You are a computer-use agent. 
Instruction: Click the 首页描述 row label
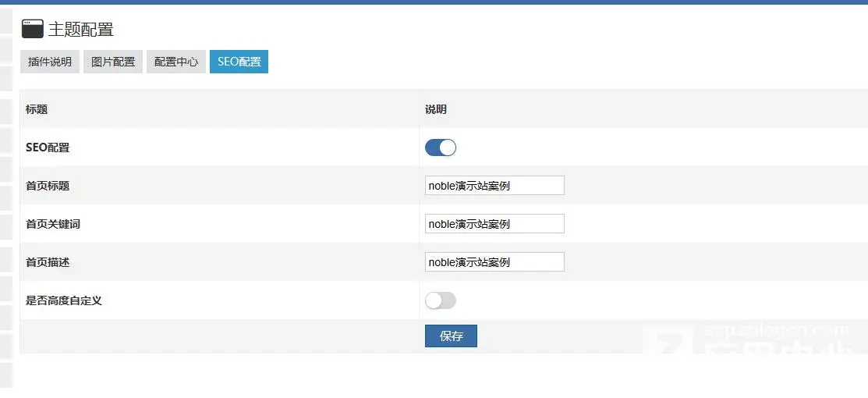pyautogui.click(x=48, y=262)
